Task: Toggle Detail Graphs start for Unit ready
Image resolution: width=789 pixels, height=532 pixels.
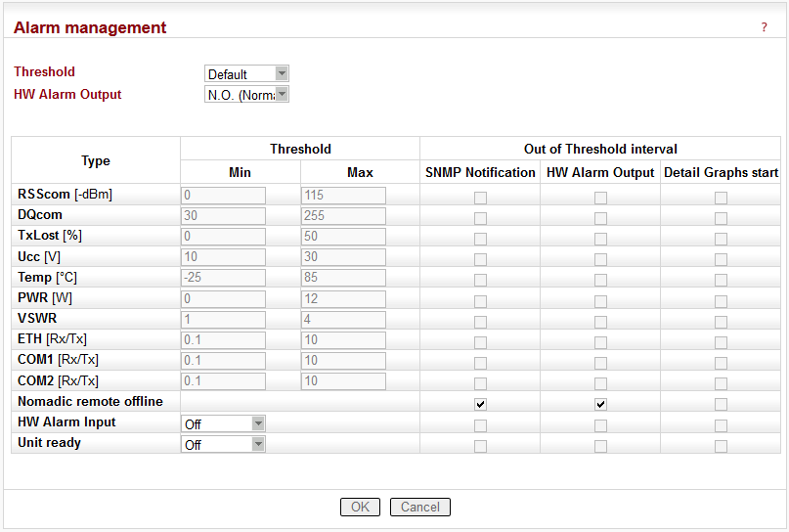Action: click(x=721, y=446)
